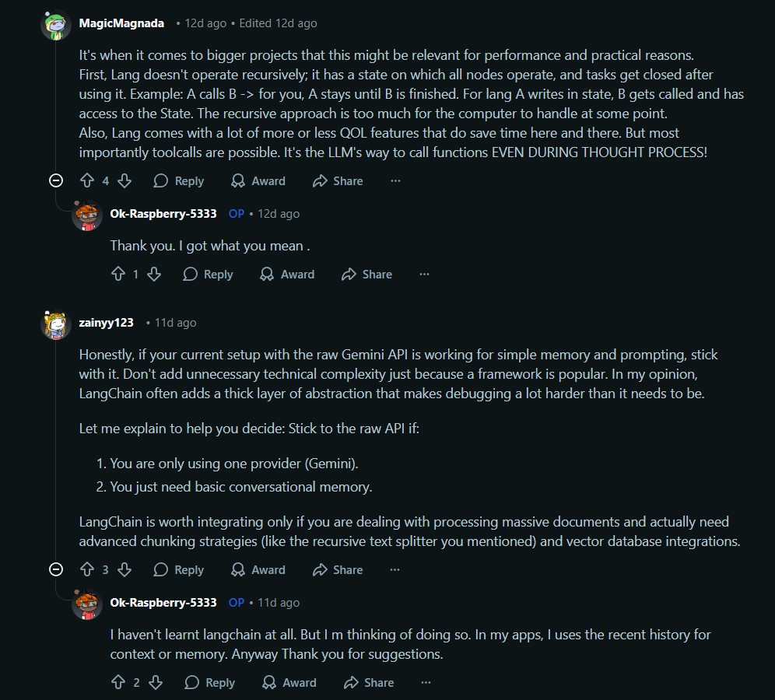Upvote MagicMagnada's comment
Image resolution: width=775 pixels, height=700 pixels.
[x=87, y=180]
